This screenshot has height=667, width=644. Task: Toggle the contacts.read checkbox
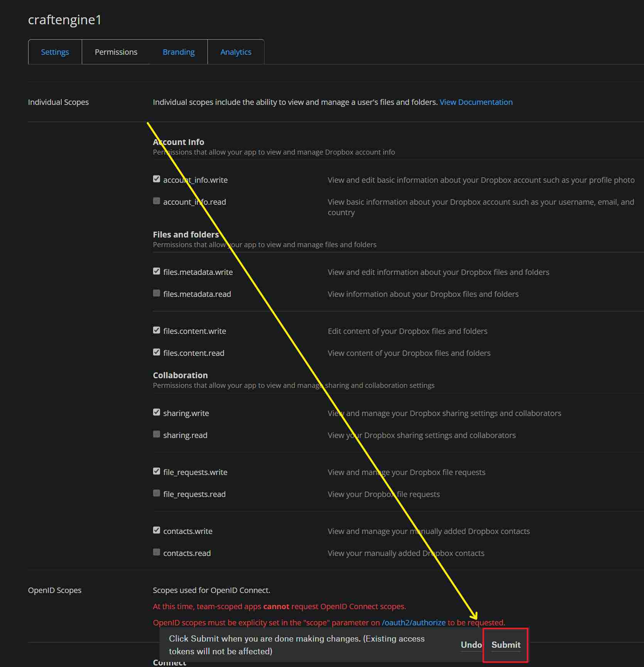(157, 552)
